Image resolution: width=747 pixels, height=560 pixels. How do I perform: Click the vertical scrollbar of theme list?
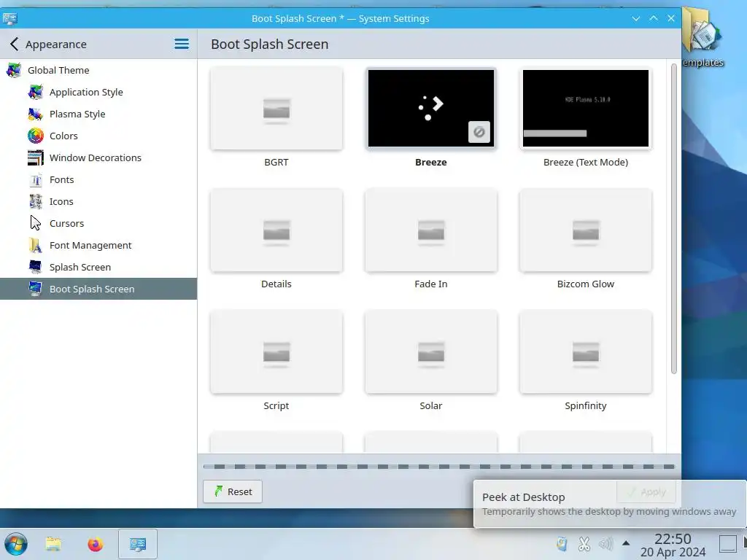tap(673, 219)
